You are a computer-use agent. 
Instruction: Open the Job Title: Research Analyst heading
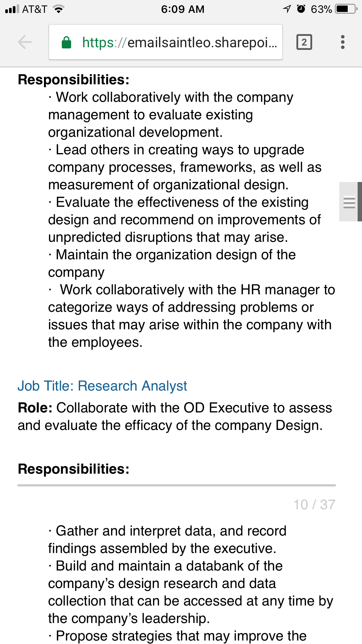(102, 386)
